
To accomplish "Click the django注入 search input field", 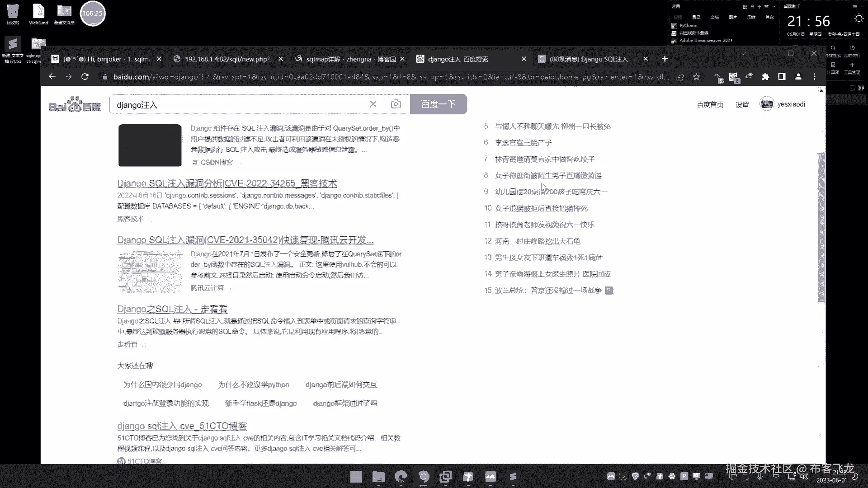I will click(x=240, y=105).
